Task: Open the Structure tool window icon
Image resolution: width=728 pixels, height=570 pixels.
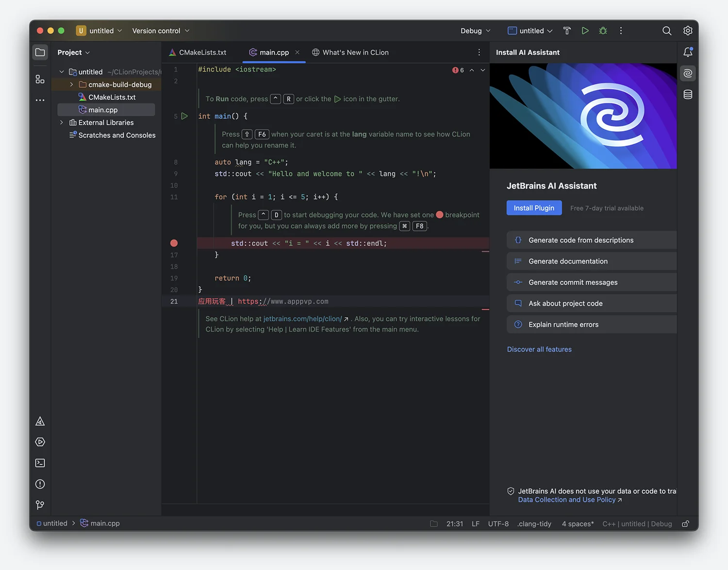Action: click(x=40, y=79)
